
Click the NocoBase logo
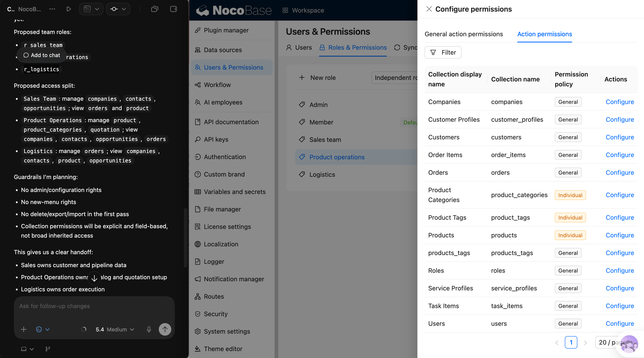point(233,10)
